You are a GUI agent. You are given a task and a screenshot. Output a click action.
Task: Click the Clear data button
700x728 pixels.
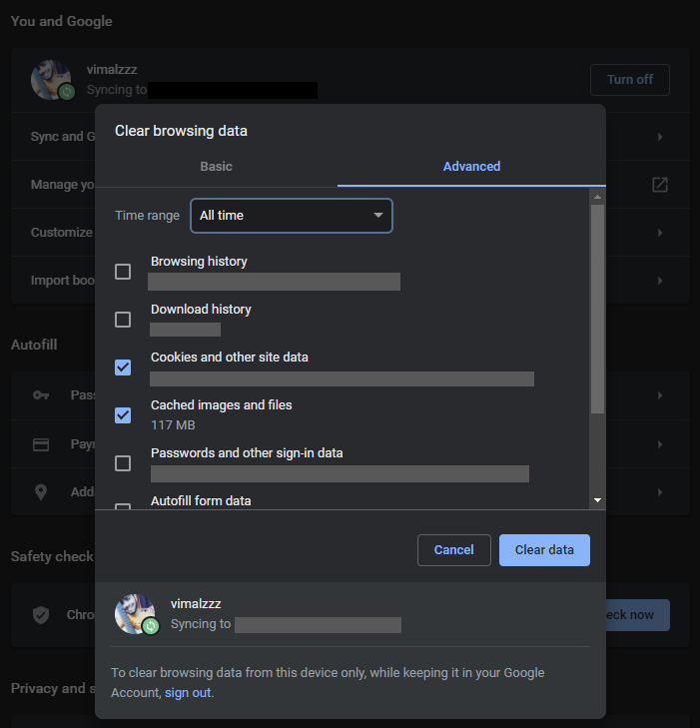coord(544,550)
